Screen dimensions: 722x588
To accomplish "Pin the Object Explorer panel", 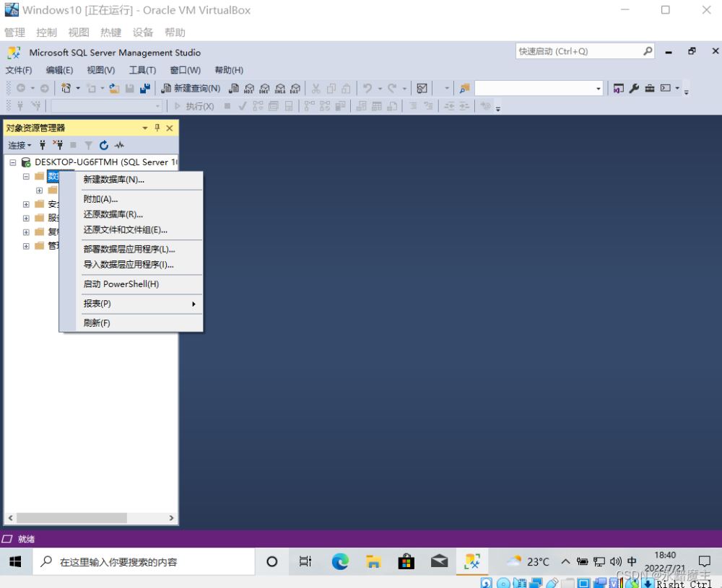I will (x=157, y=128).
